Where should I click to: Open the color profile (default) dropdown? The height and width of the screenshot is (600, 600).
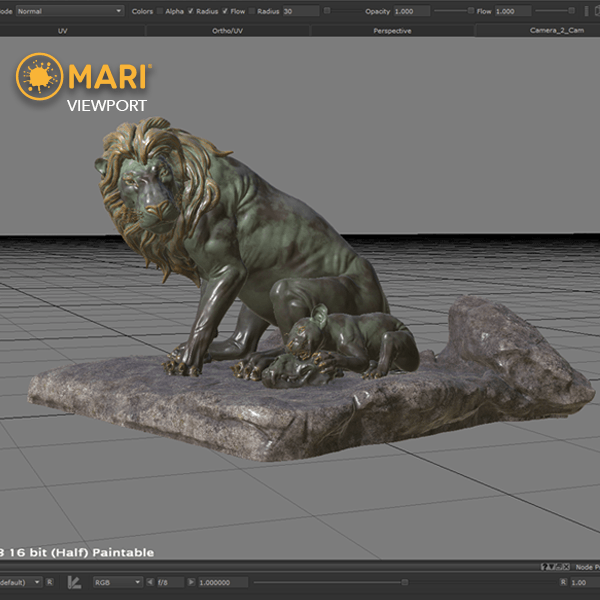click(21, 582)
